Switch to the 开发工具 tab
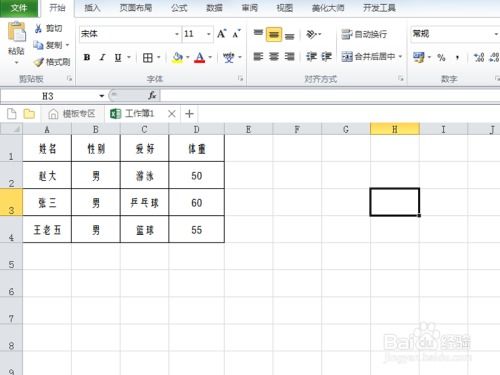 [x=379, y=8]
